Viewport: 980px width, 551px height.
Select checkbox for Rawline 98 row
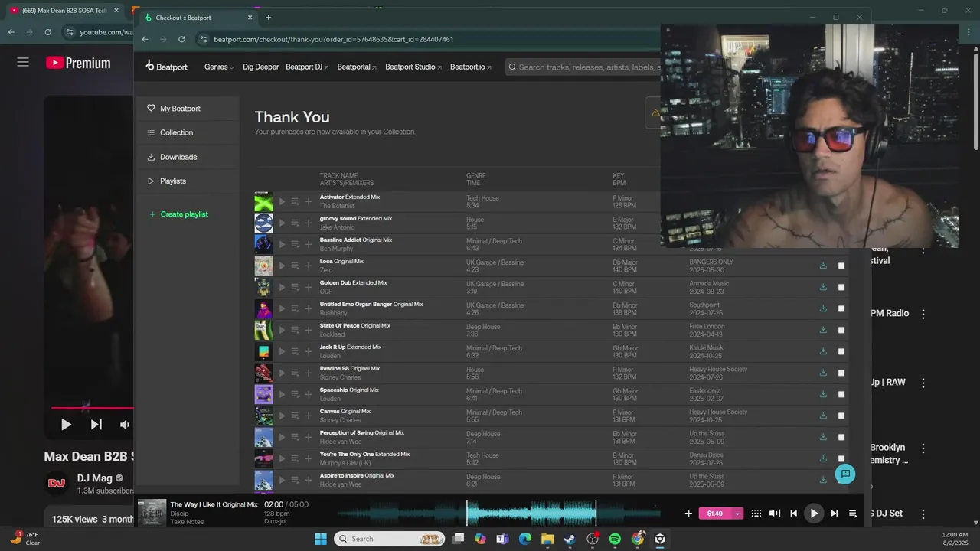[x=841, y=373]
